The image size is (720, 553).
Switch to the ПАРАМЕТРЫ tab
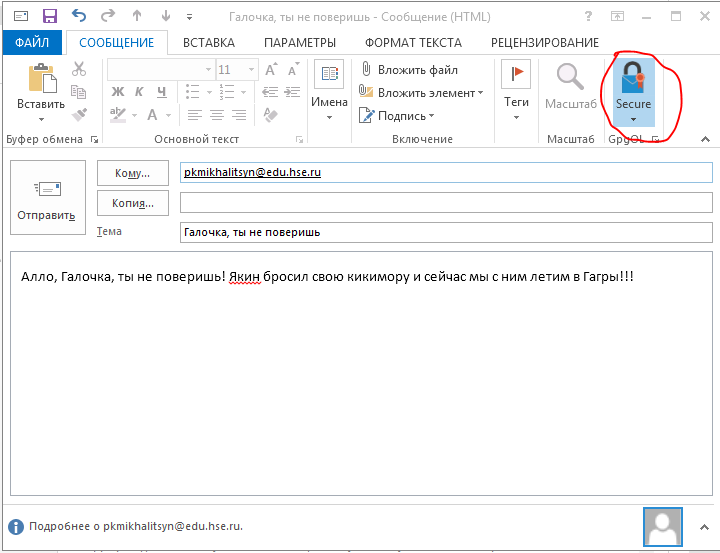pyautogui.click(x=300, y=43)
